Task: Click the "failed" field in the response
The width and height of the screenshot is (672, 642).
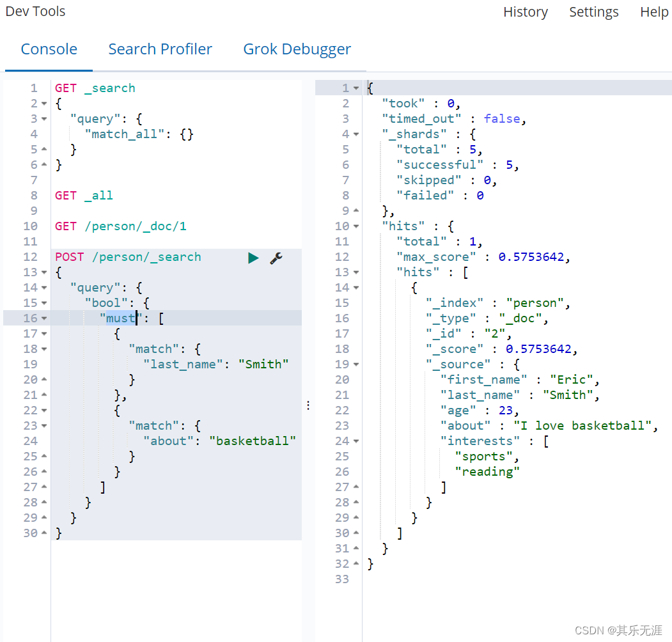Action: 425,196
